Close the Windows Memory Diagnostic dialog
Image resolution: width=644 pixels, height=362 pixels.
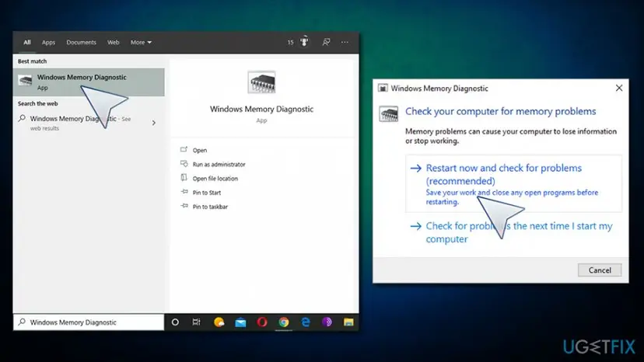(619, 89)
